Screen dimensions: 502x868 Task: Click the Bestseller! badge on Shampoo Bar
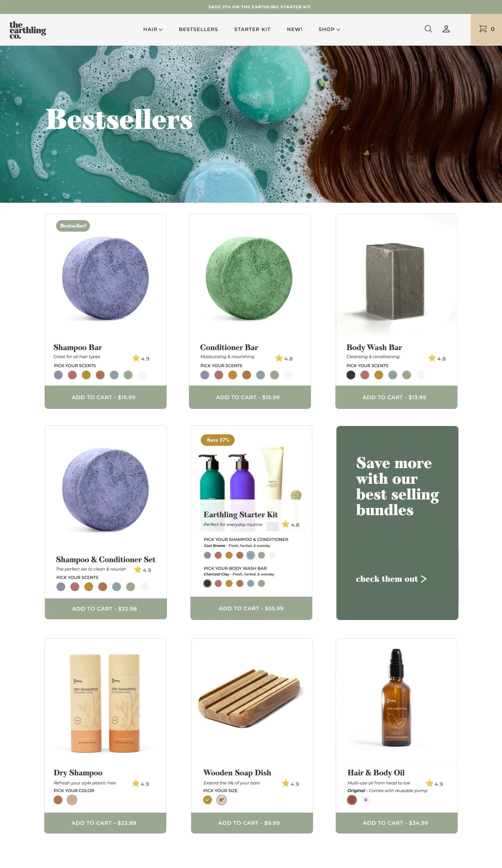(x=73, y=226)
